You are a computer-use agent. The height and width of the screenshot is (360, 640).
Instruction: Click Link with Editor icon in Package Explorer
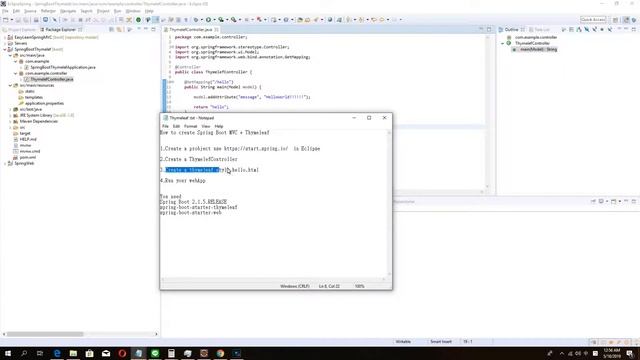point(119,29)
